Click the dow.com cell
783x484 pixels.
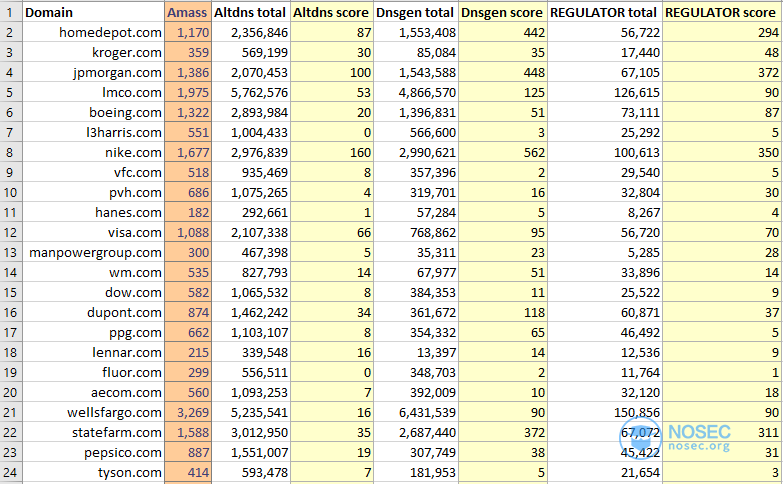coord(93,292)
